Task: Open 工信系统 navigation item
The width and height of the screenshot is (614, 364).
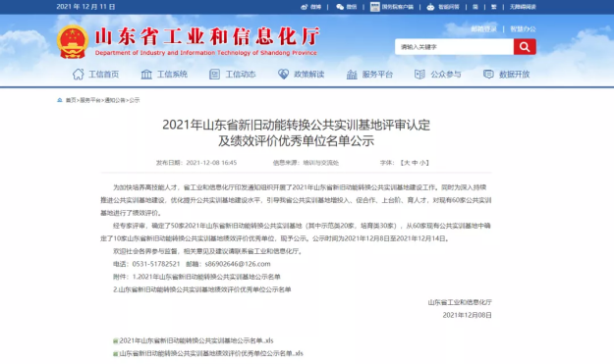Action: [x=164, y=74]
